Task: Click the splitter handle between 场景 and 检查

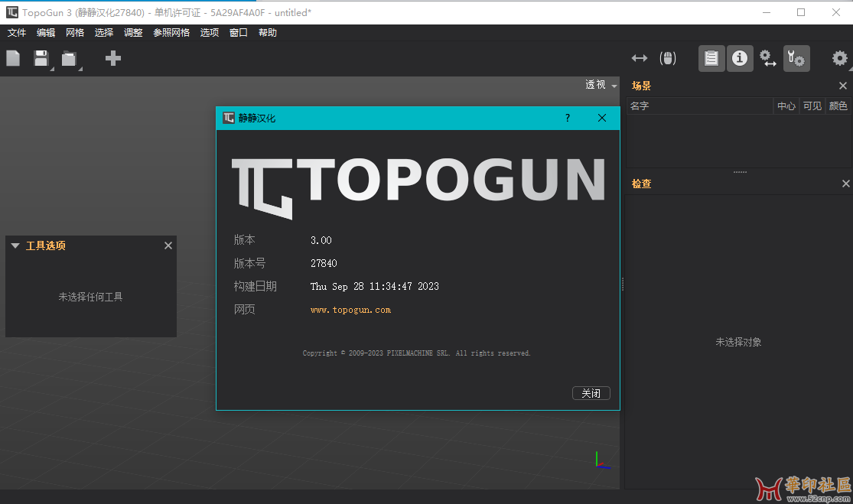Action: pos(740,172)
